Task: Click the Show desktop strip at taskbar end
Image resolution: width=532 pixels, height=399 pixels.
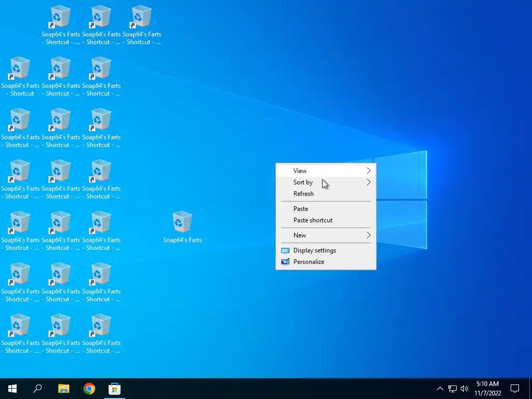Action: 530,389
